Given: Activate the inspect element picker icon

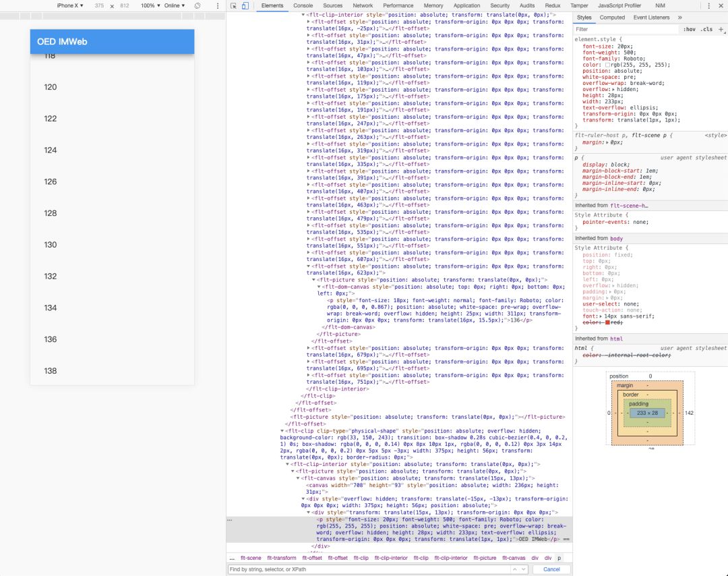Looking at the screenshot, I should point(233,5).
